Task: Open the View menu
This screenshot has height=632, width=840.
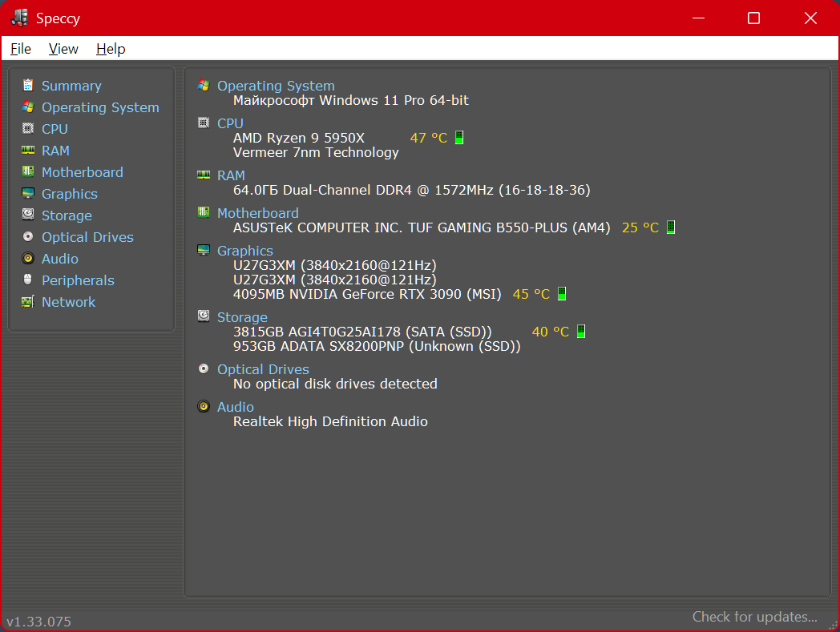Action: (63, 49)
